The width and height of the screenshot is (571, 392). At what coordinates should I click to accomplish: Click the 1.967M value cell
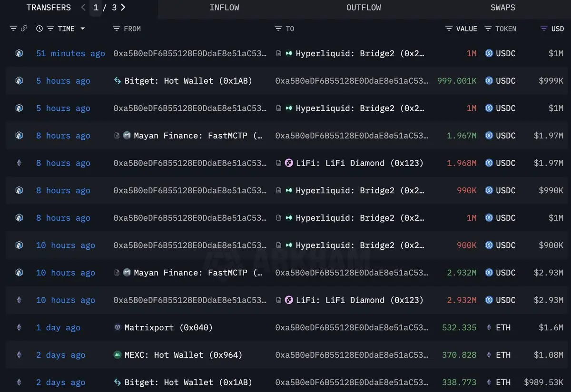click(462, 136)
